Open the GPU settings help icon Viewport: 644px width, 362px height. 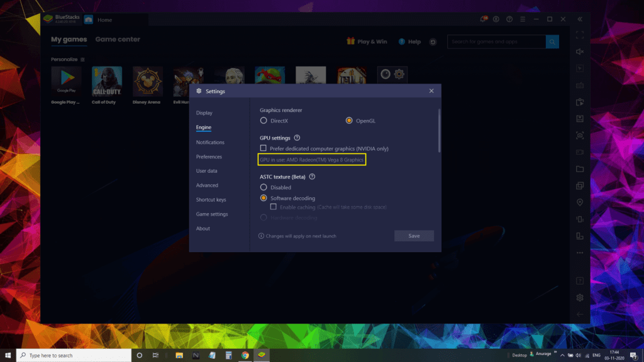(297, 138)
